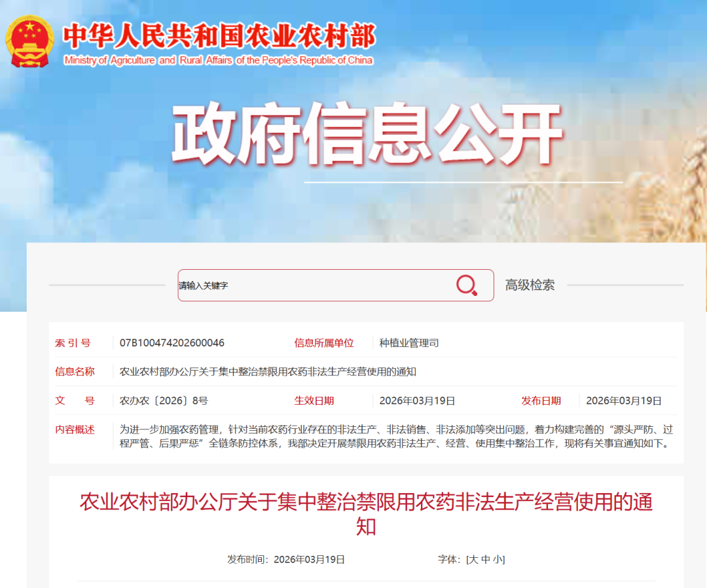This screenshot has width=707, height=588.
Task: Click the 索引号 field label
Action: pyautogui.click(x=74, y=342)
